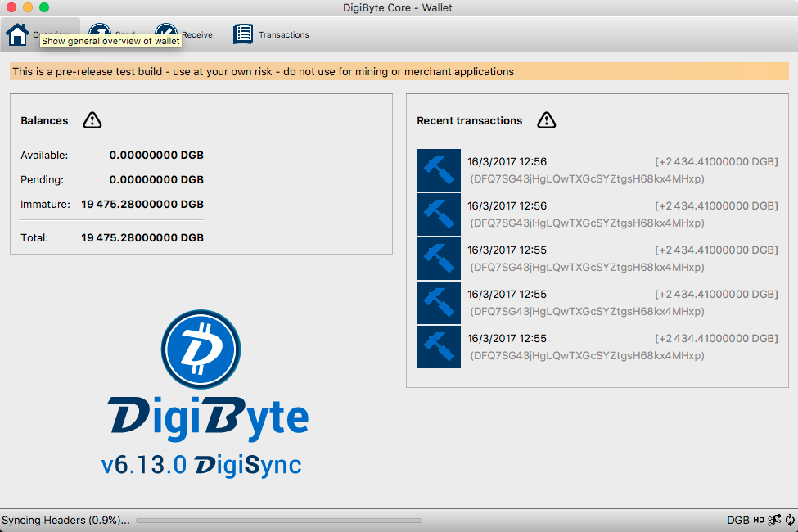Screen dimensions: 798x532
Task: Select the second 12:56 mined transaction
Action: coord(597,214)
